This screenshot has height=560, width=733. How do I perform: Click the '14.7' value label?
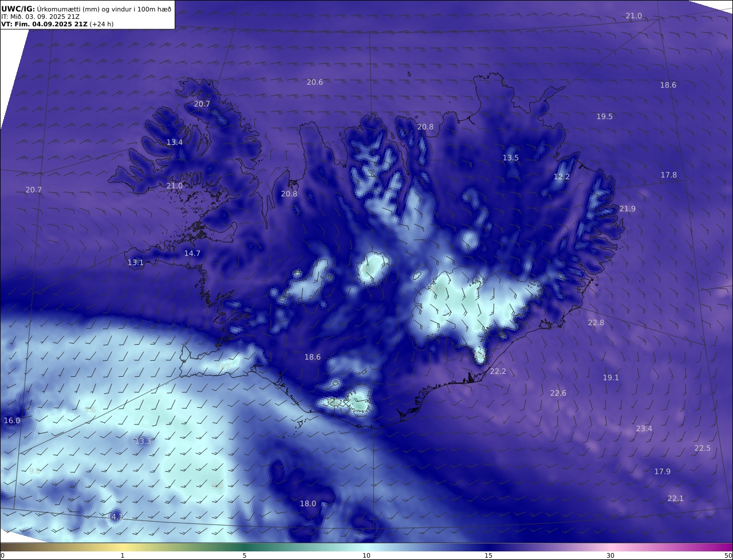[192, 254]
